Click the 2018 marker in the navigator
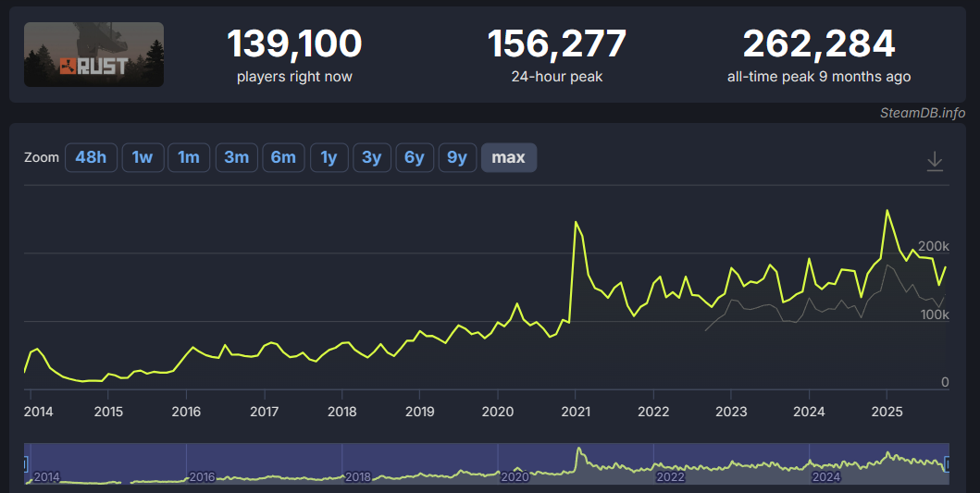This screenshot has height=493, width=980. click(x=357, y=477)
